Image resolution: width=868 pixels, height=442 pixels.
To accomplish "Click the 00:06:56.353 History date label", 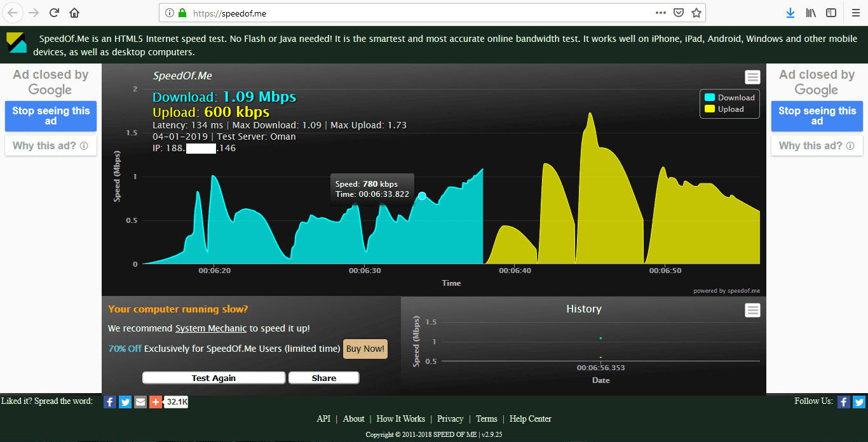I will coord(600,368).
